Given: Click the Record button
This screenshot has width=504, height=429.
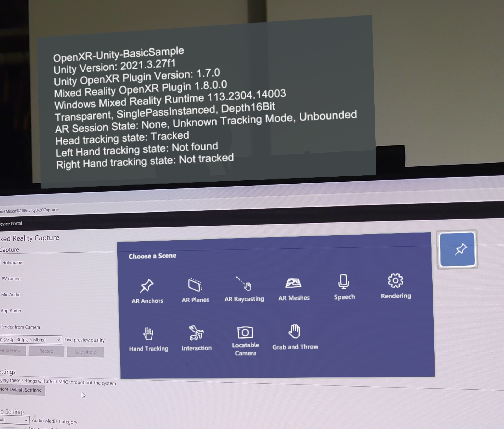Looking at the screenshot, I should (46, 351).
